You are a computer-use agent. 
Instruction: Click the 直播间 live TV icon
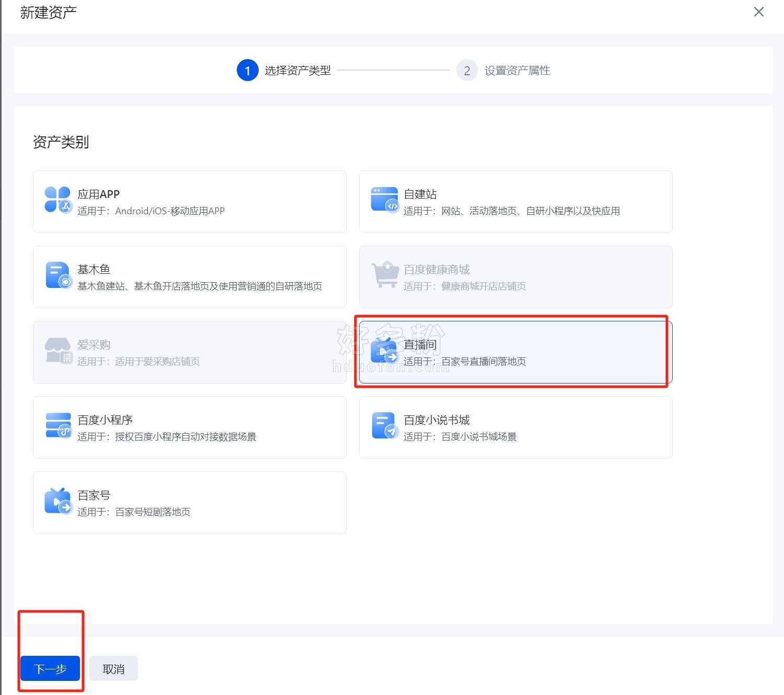point(385,351)
